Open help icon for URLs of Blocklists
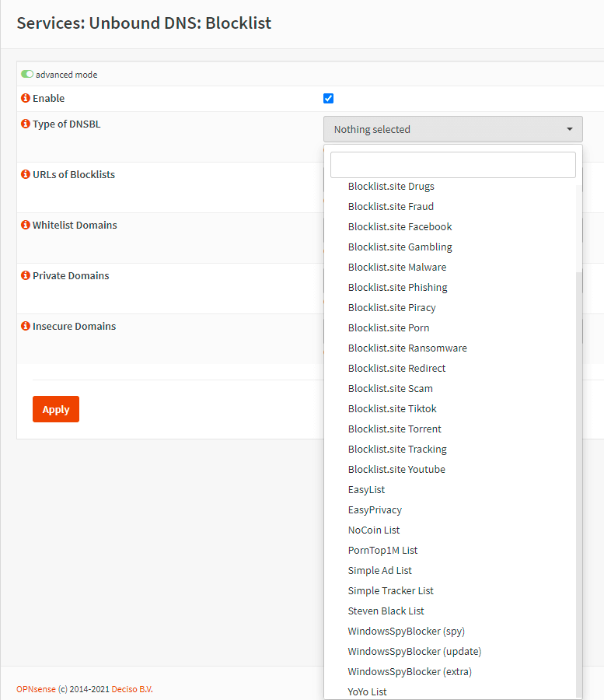 click(x=26, y=175)
